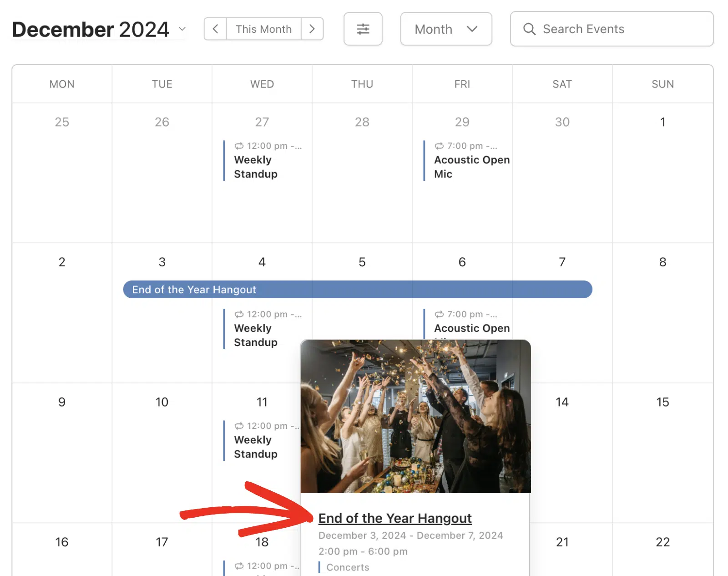This screenshot has width=728, height=576.
Task: Open Weekly Standup event on Dec 4
Action: 256,335
